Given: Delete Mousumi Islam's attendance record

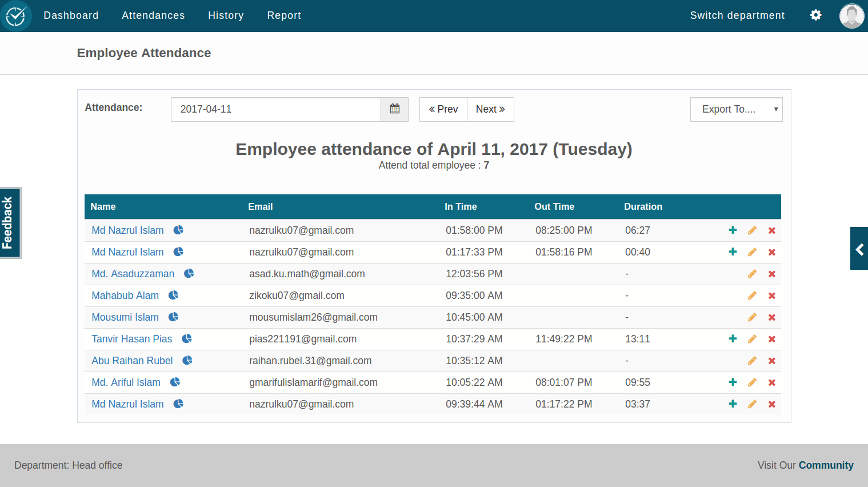Looking at the screenshot, I should (x=771, y=317).
